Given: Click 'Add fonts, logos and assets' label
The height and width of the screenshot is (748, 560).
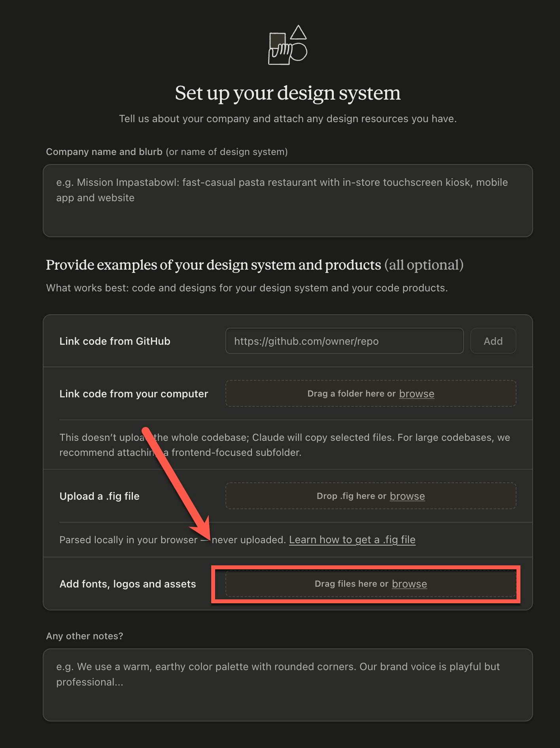Looking at the screenshot, I should pyautogui.click(x=128, y=584).
